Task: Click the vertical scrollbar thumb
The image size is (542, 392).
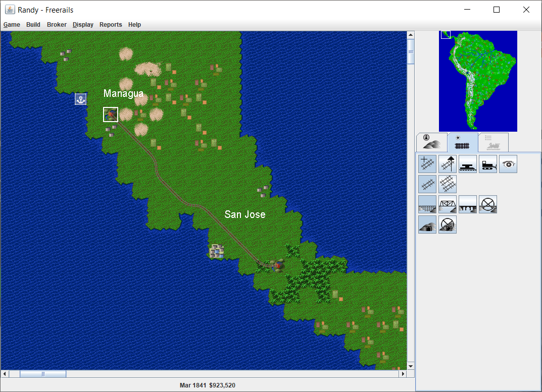Action: pos(411,52)
